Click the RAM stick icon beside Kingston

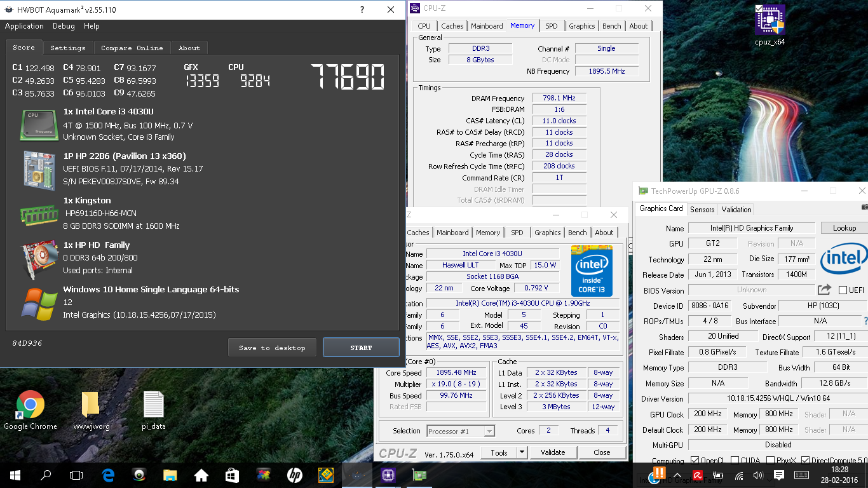pyautogui.click(x=39, y=214)
